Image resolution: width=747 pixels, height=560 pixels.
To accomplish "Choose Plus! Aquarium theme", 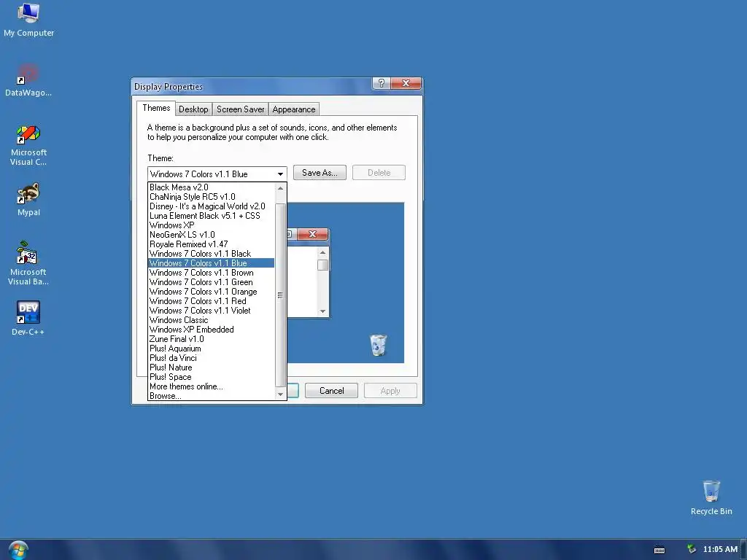I will coord(211,349).
